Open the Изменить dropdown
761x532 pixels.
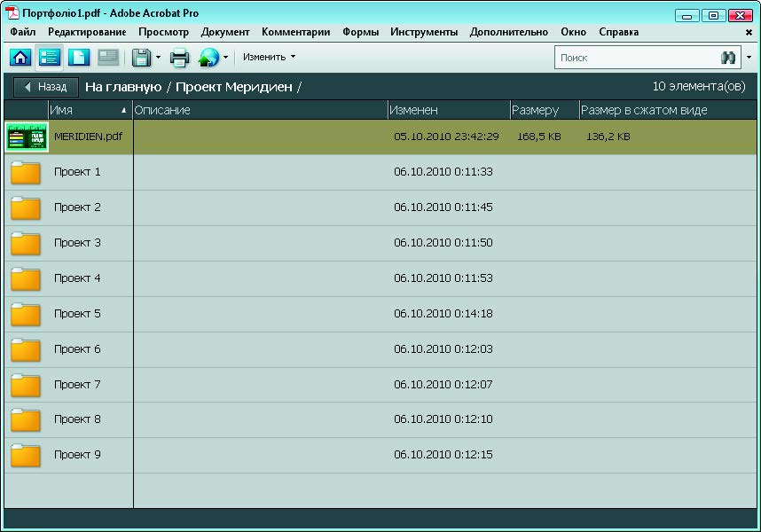[270, 57]
